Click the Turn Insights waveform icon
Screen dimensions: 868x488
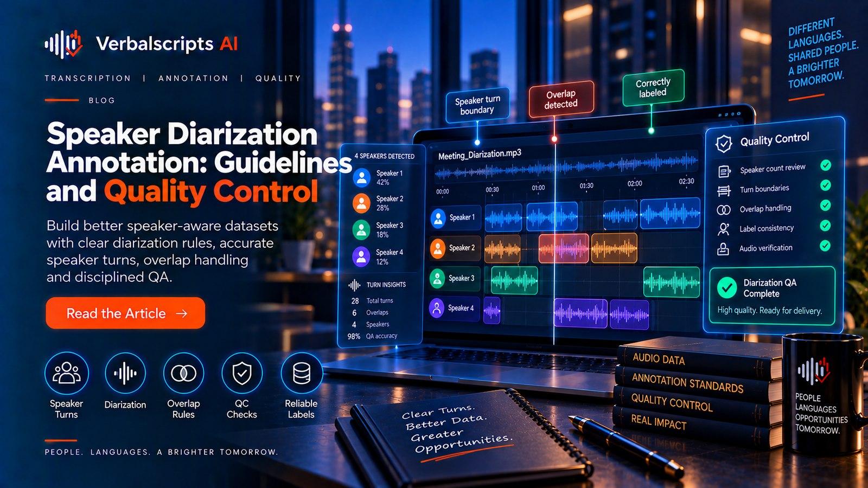coord(354,285)
